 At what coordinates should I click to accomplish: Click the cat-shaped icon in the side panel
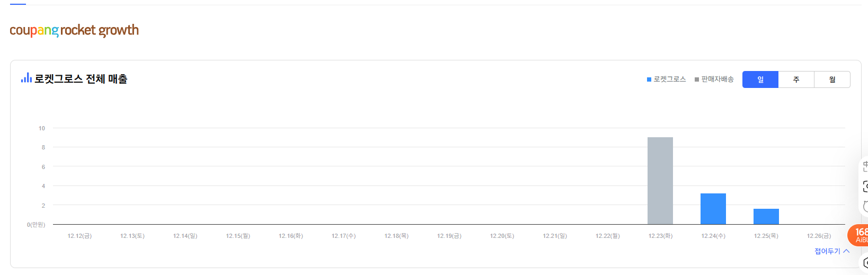point(865,206)
